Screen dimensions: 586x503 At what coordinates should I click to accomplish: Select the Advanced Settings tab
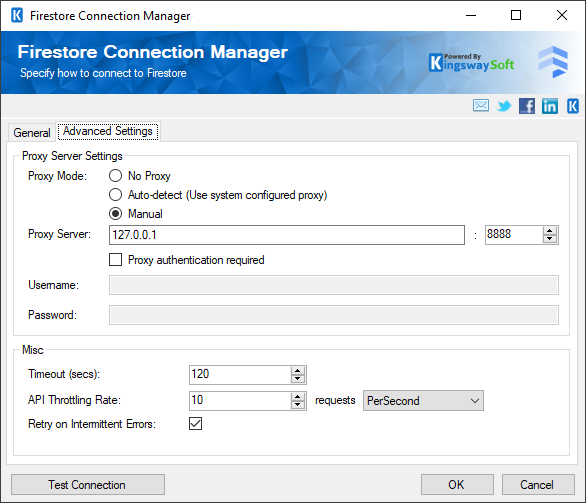pyautogui.click(x=108, y=131)
